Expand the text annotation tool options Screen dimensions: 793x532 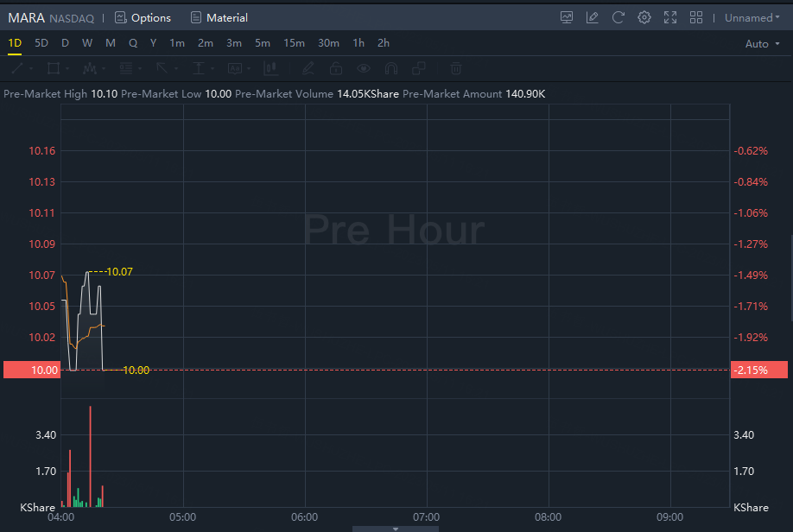click(249, 69)
